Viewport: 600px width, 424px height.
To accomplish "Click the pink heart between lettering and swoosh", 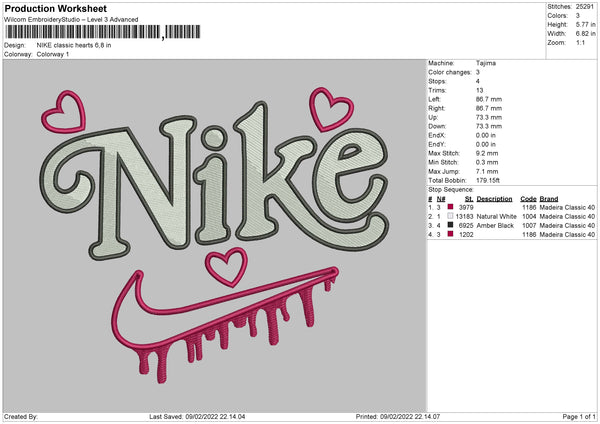I will (x=226, y=267).
